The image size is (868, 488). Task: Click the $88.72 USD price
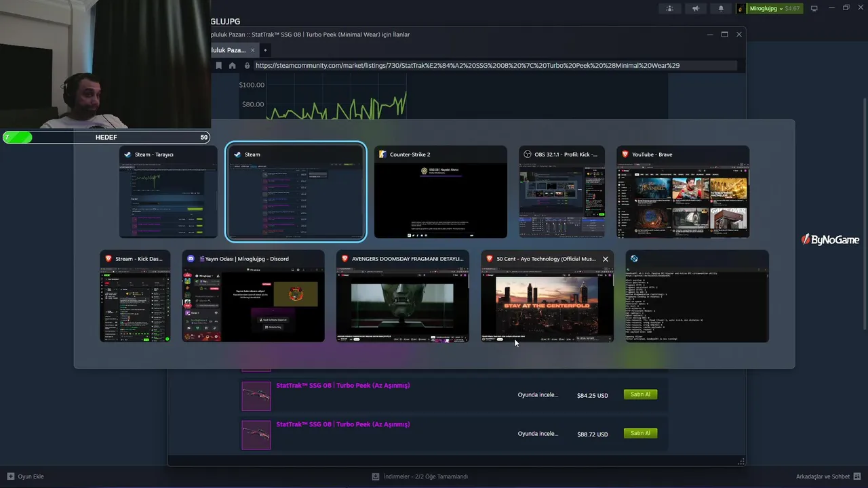click(592, 434)
